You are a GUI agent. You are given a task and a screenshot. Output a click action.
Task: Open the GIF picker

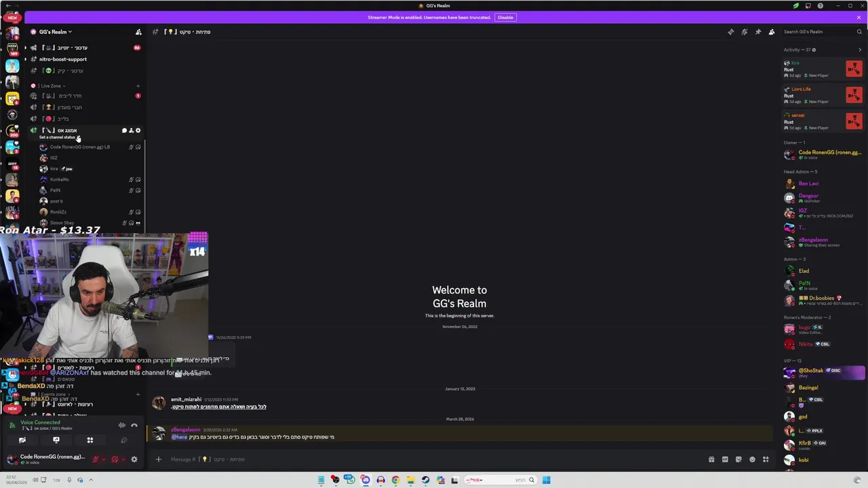coord(725,460)
